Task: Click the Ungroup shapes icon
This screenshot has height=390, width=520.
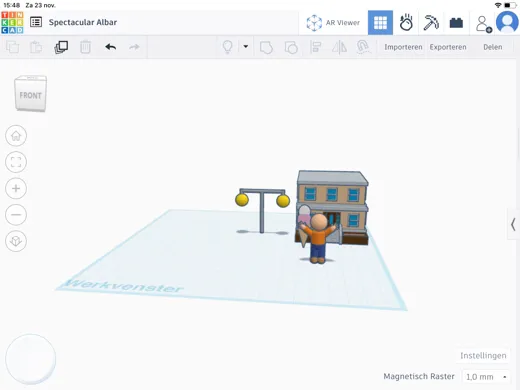Action: tap(291, 47)
